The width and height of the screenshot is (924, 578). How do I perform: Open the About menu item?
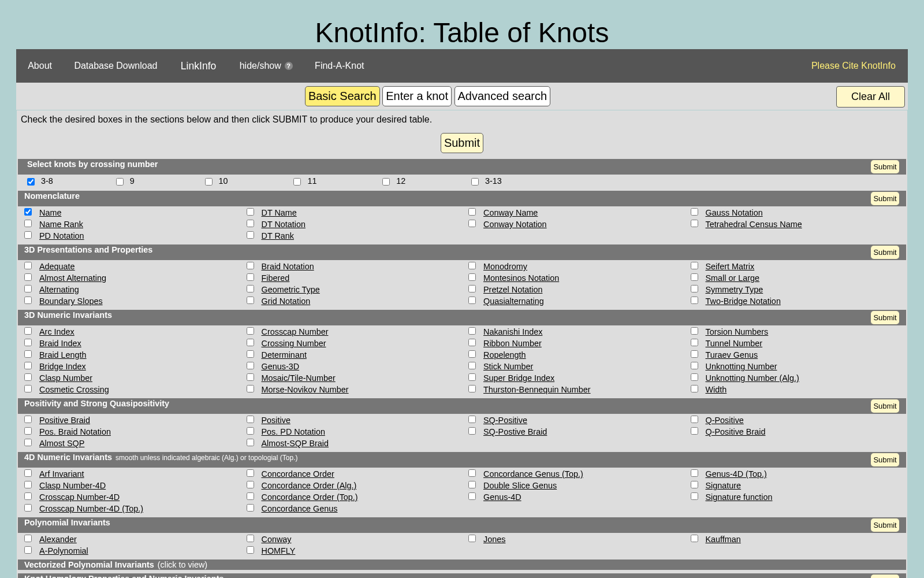40,66
